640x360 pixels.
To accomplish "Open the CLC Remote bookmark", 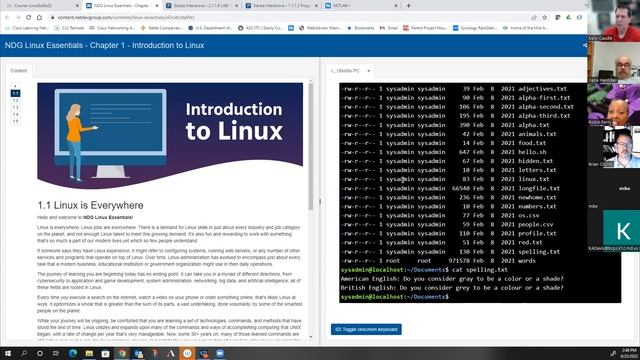I will [x=69, y=28].
